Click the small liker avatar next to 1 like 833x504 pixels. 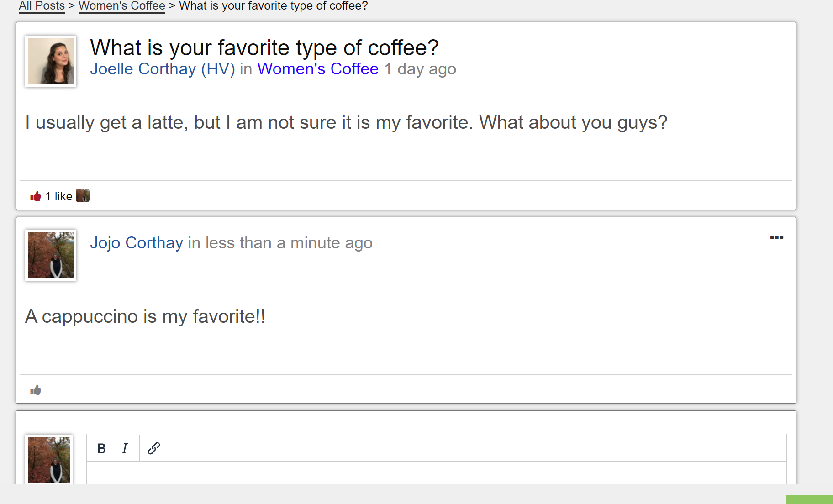[x=83, y=196]
